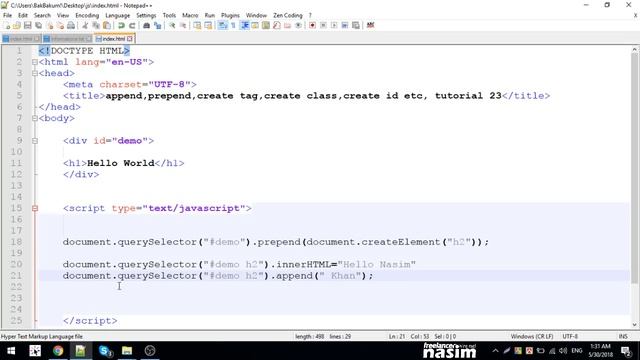The width and height of the screenshot is (640, 360).
Task: Open Skype from the taskbar
Action: [x=104, y=351]
